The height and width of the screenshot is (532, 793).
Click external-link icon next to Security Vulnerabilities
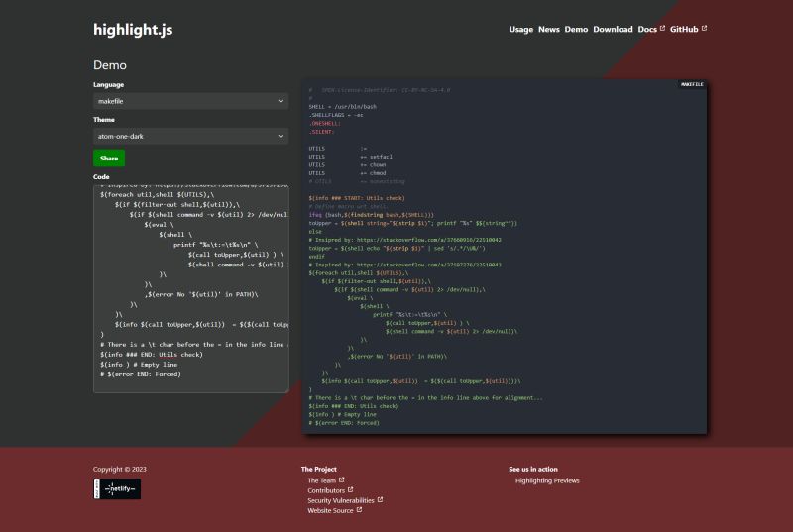coord(380,499)
